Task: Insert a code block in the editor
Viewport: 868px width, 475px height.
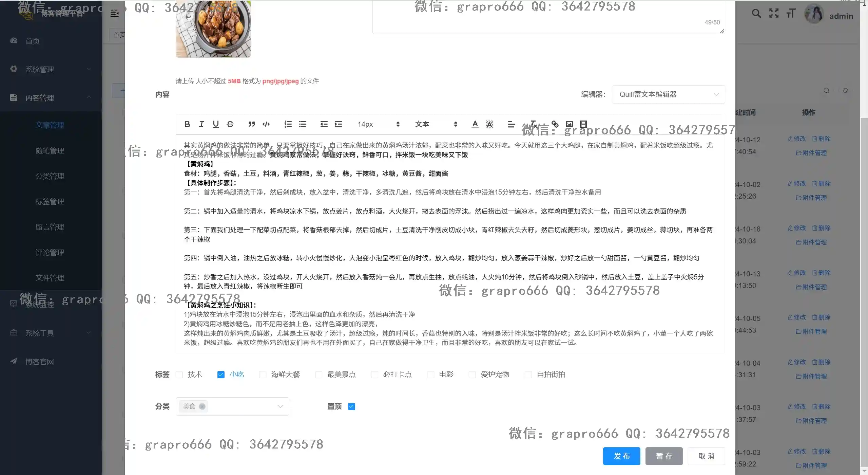Action: click(x=266, y=124)
